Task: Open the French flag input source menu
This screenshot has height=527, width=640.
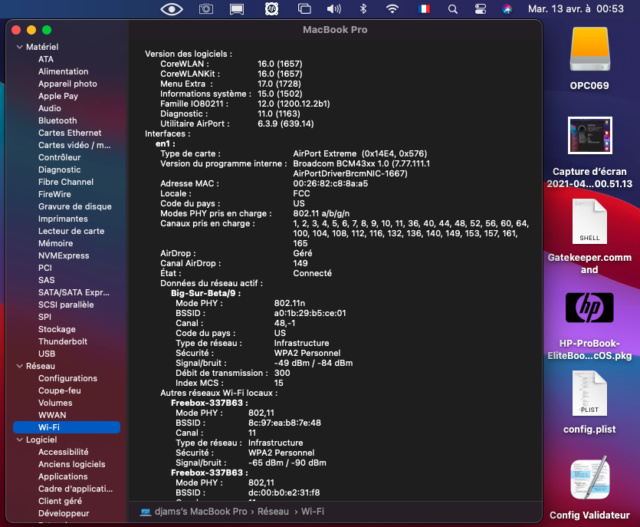Action: (424, 9)
